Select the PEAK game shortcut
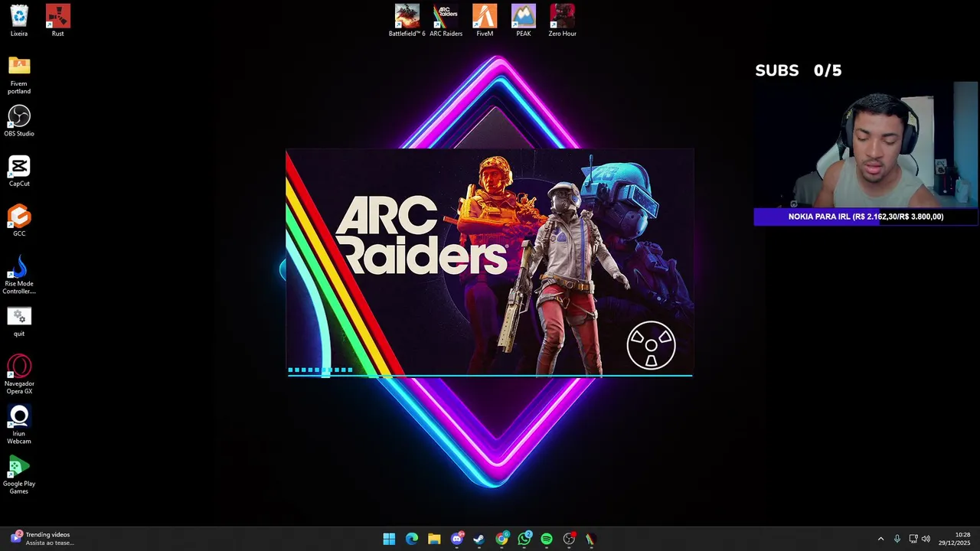 pos(524,21)
